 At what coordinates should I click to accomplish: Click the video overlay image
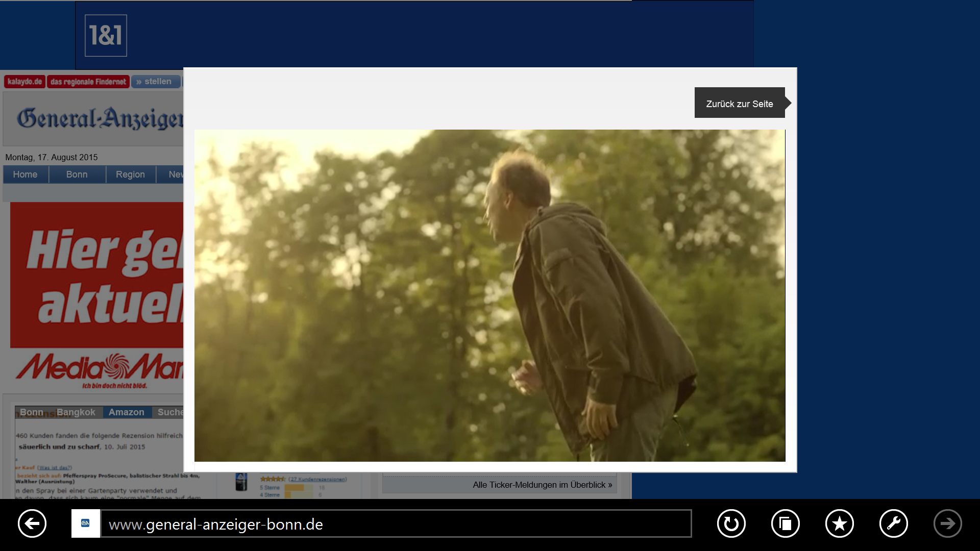click(489, 295)
